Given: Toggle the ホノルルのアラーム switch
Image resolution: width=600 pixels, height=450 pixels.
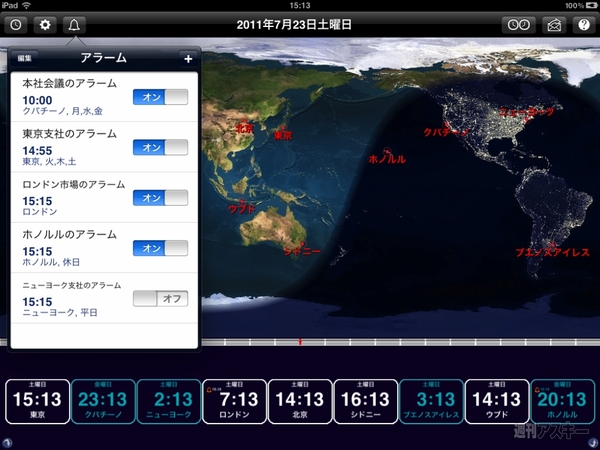Looking at the screenshot, I should 160,248.
